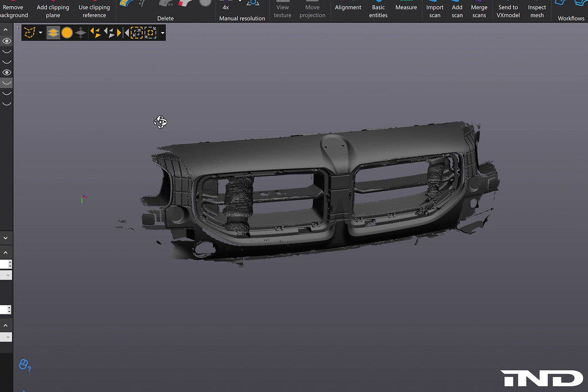Open the Alignment menu
This screenshot has height=392, width=588.
(x=348, y=7)
